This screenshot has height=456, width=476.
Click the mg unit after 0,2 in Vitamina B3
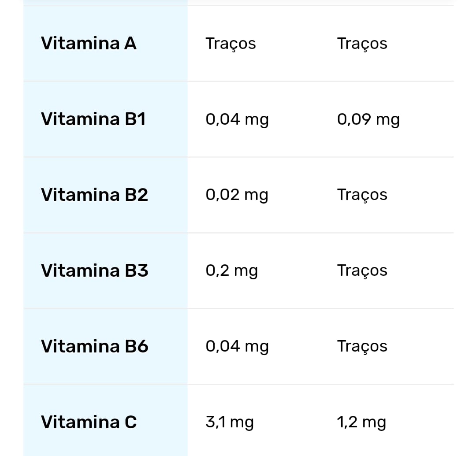point(245,271)
